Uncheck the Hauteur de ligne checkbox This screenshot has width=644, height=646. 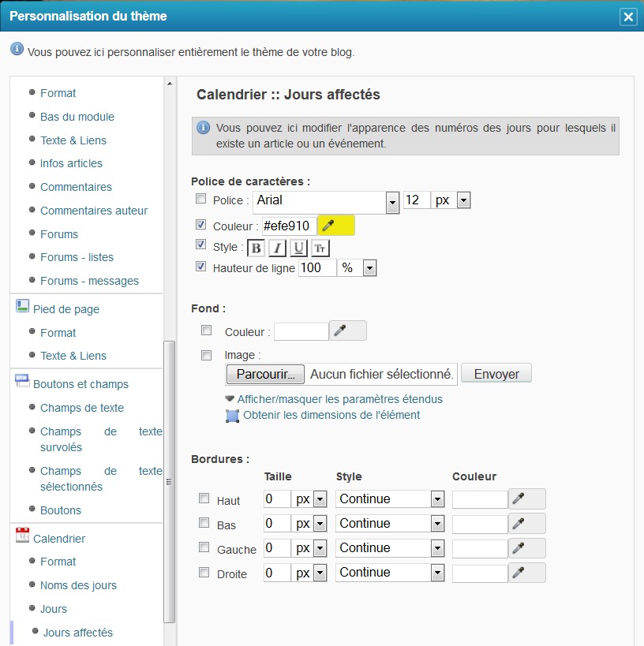coord(200,267)
